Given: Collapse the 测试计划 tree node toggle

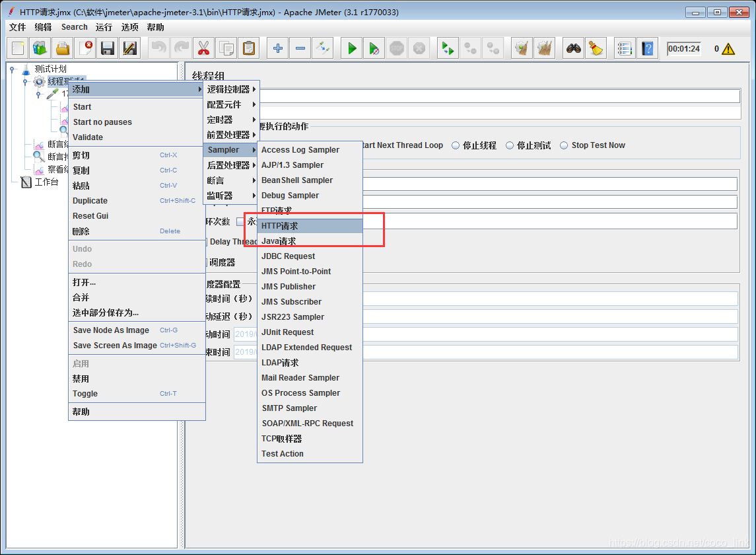Looking at the screenshot, I should click(12, 69).
